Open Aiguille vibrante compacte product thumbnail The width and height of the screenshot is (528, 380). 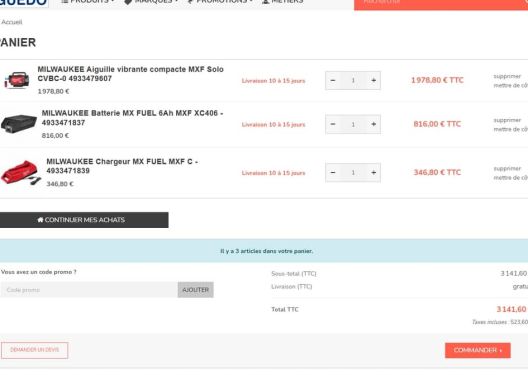(x=17, y=80)
